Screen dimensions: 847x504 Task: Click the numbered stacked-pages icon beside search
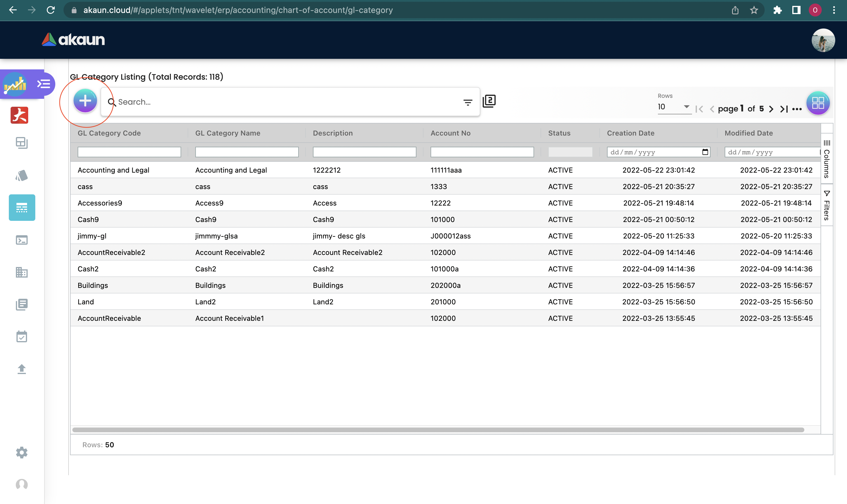point(489,101)
